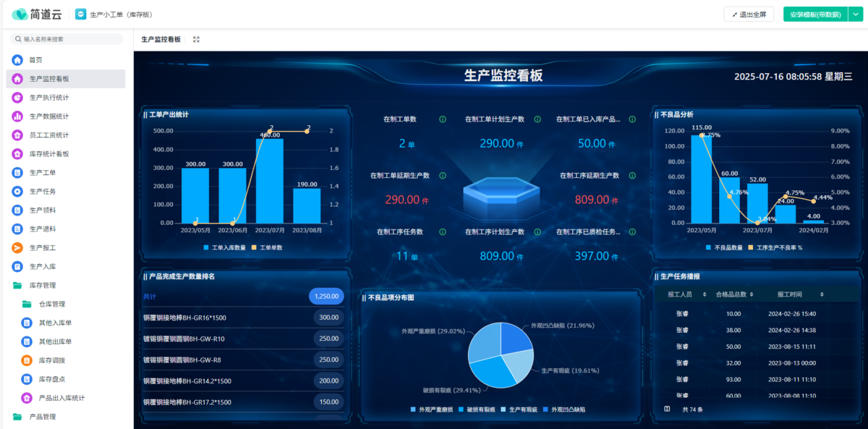Click info icon next to 在制工单数
Viewport: 868px width, 429px height.
pyautogui.click(x=443, y=119)
